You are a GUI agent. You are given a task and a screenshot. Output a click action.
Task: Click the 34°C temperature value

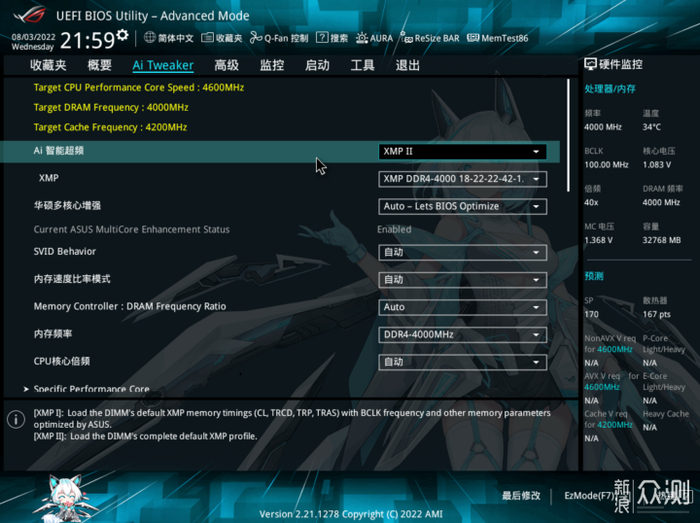pyautogui.click(x=651, y=127)
